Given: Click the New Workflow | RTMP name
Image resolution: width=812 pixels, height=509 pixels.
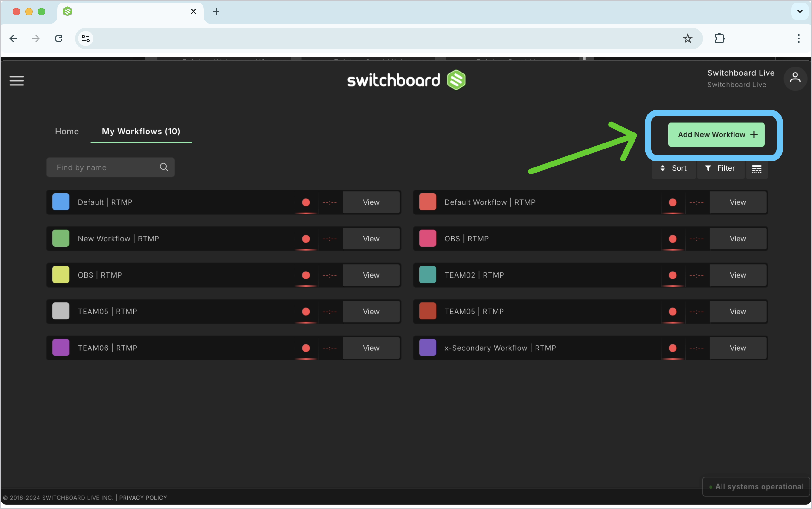Looking at the screenshot, I should click(x=119, y=239).
